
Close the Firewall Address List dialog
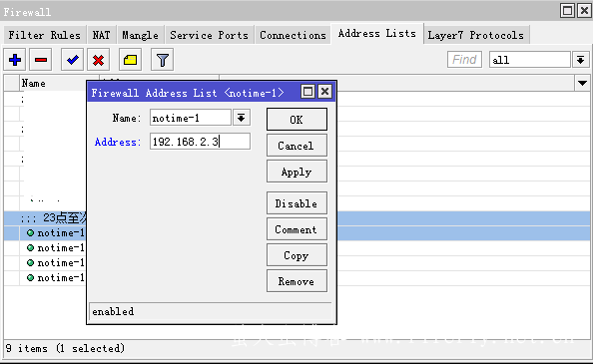click(324, 92)
